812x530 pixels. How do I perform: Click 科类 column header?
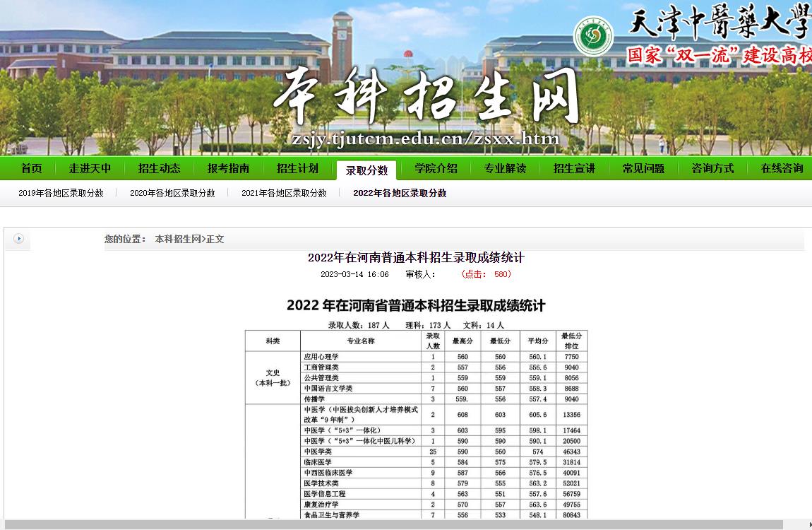[x=273, y=341]
